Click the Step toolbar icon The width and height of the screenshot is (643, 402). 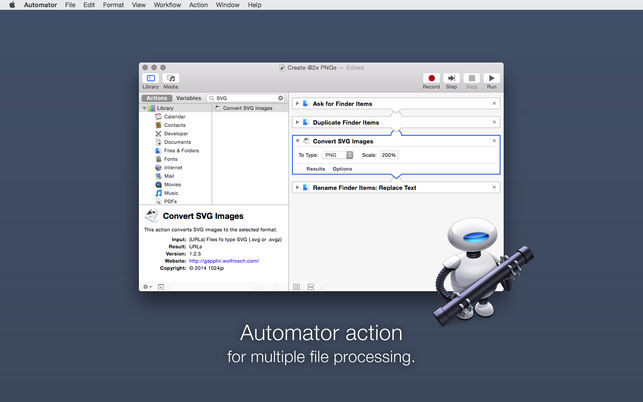tap(451, 78)
